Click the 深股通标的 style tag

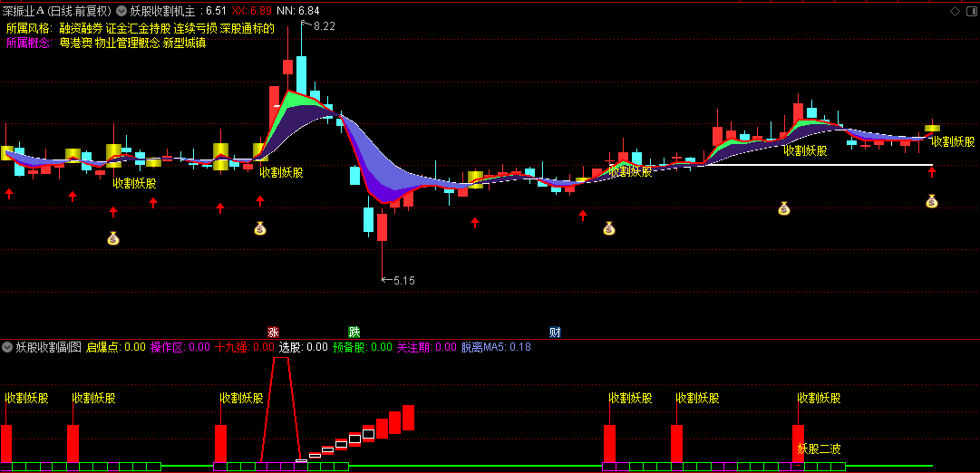247,28
